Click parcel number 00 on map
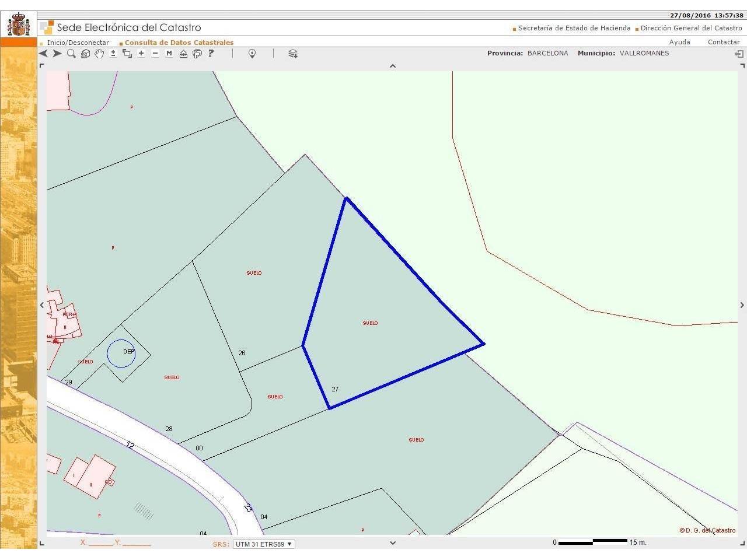 199,448
